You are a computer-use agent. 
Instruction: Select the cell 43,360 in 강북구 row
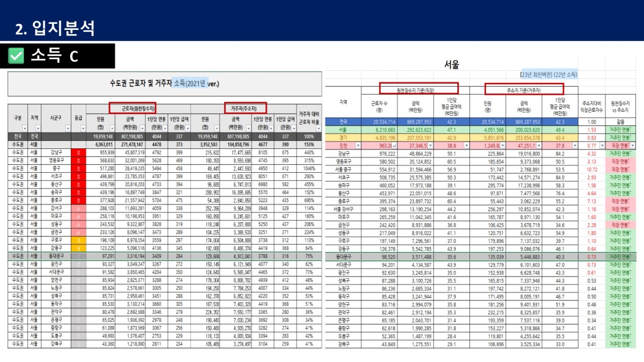[x=101, y=344]
